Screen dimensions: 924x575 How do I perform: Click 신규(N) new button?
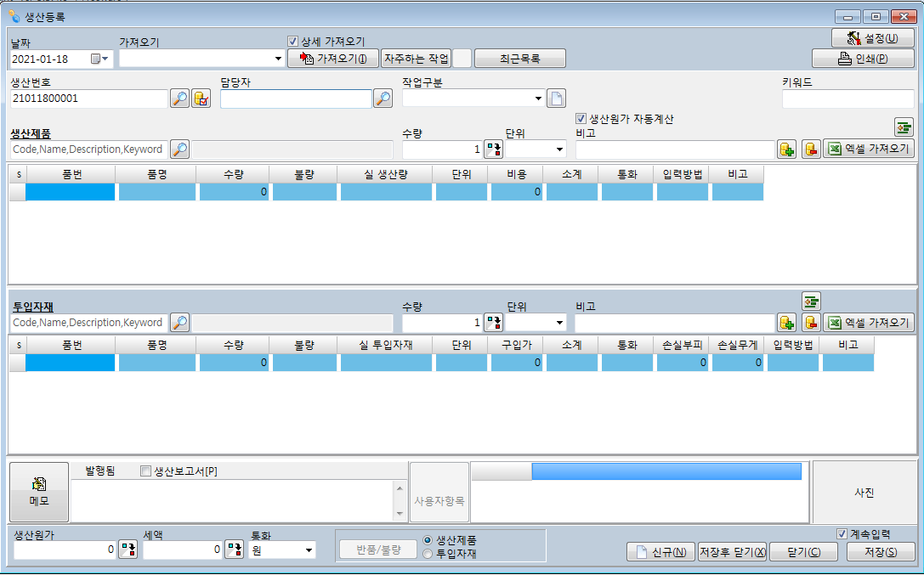660,552
